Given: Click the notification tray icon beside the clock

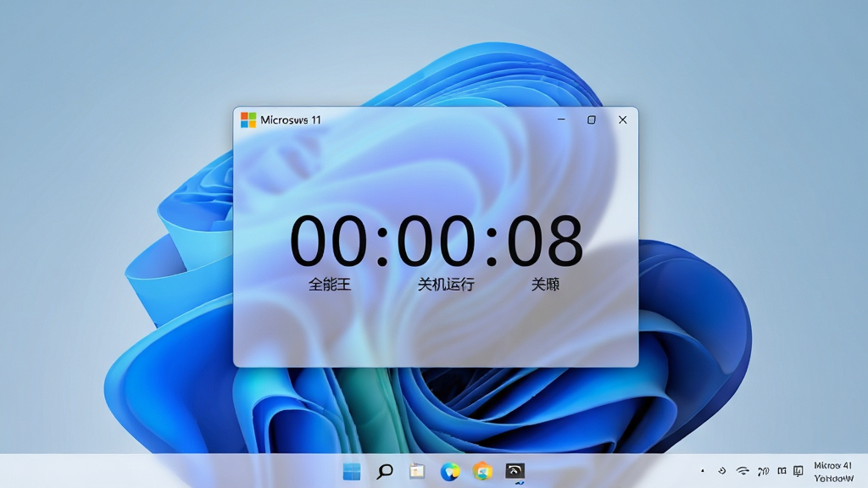Looking at the screenshot, I should tap(798, 471).
